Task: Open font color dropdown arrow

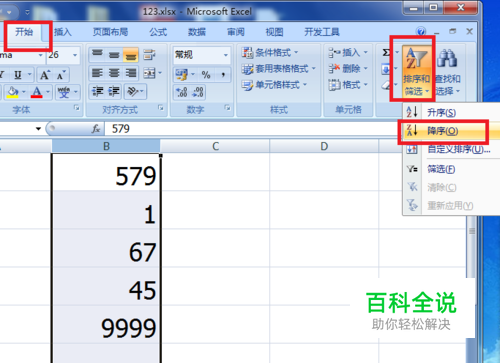Action: tap(48, 92)
